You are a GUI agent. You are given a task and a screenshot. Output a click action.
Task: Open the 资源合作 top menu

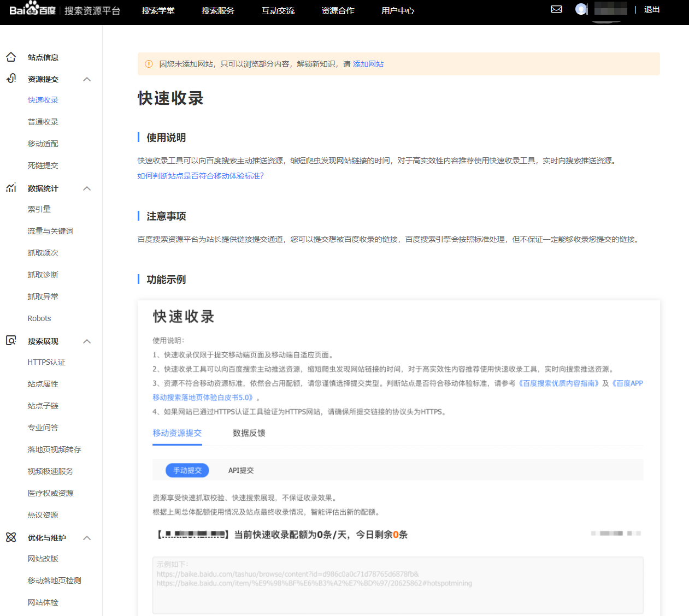pos(338,10)
